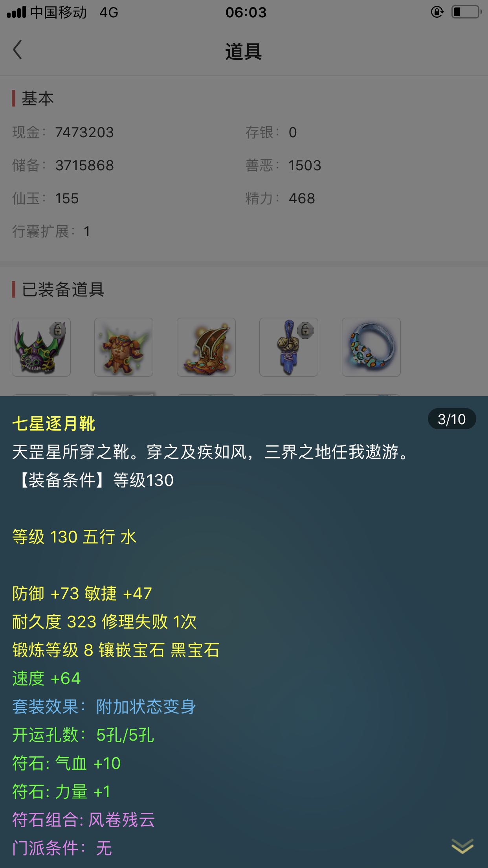Collapse item details with double chevron

click(x=462, y=846)
